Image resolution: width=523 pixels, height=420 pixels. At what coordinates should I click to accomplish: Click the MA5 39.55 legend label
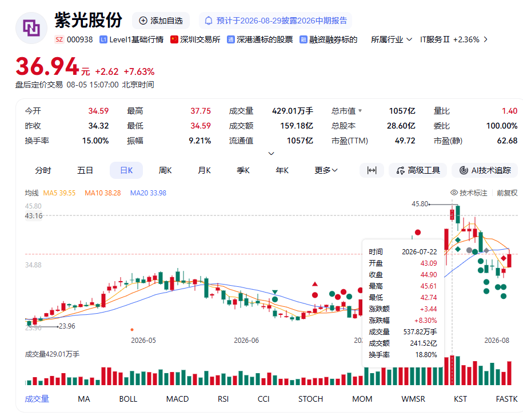coord(59,193)
